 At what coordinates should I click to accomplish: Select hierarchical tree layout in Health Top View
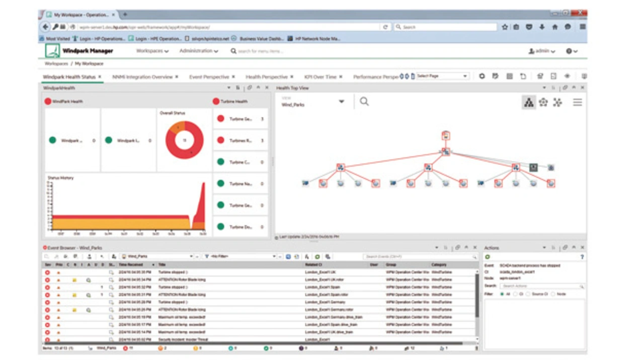(529, 103)
